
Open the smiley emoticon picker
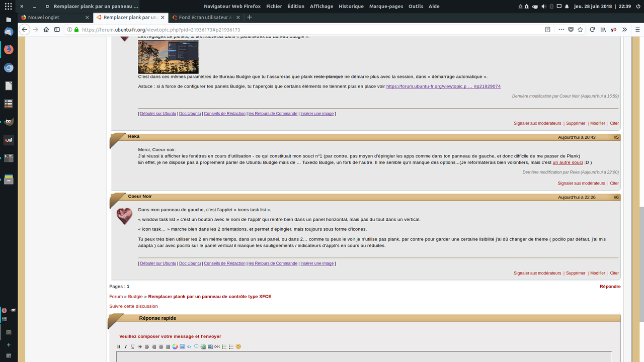(x=238, y=346)
